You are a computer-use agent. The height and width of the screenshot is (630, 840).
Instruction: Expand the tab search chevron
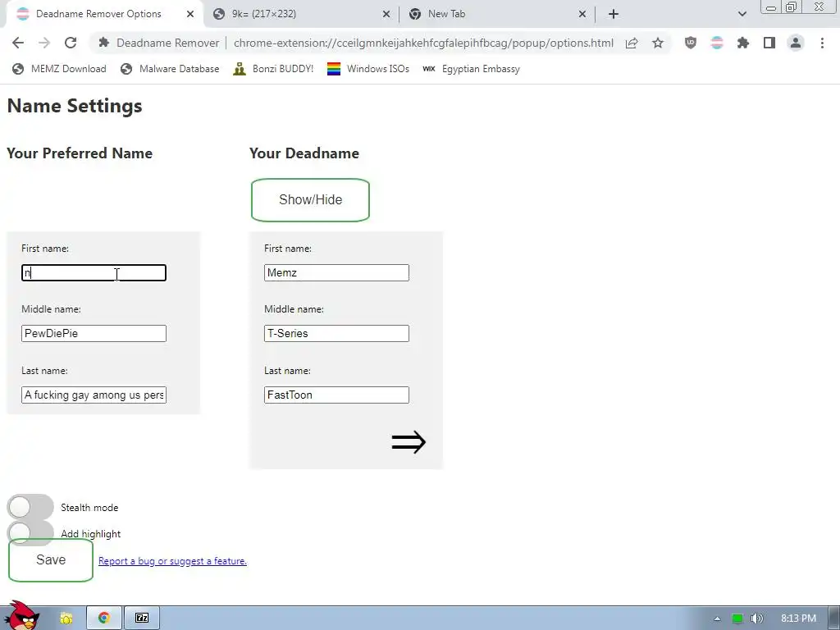pos(742,14)
